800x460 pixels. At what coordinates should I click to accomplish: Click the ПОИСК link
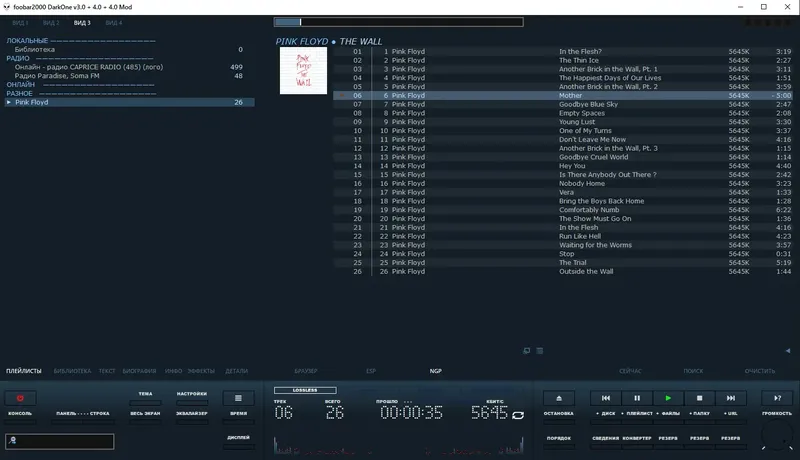coord(693,371)
